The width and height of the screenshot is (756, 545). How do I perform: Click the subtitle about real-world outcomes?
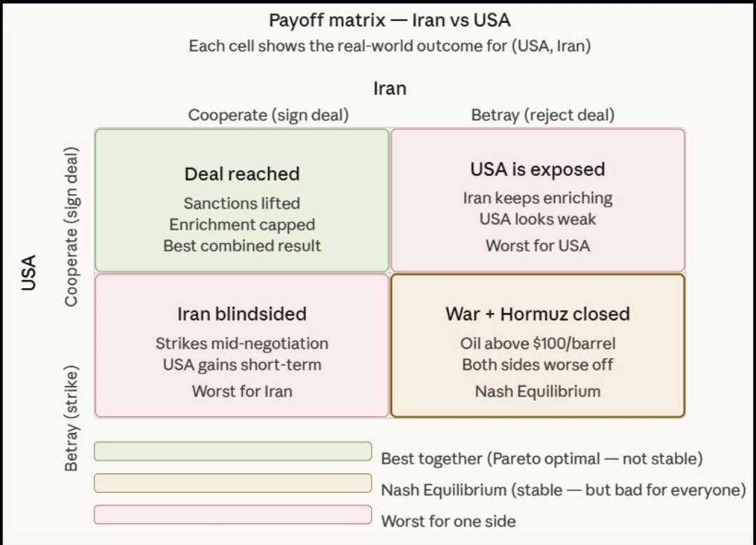(390, 46)
